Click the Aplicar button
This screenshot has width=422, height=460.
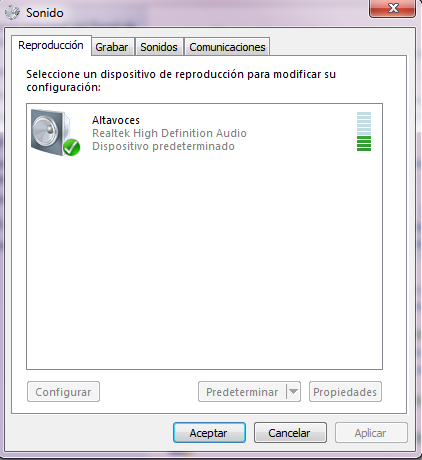(371, 433)
